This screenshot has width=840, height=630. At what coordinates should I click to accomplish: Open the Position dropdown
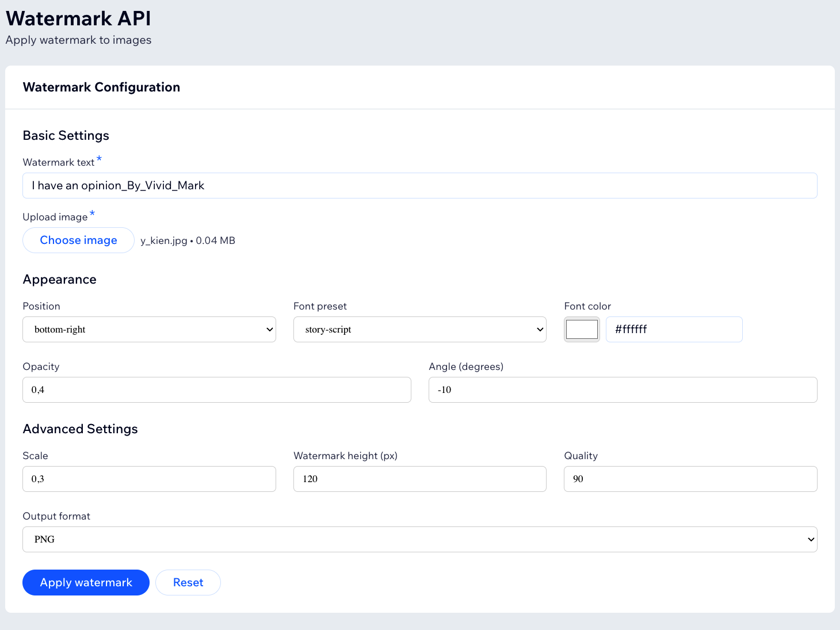coord(149,330)
